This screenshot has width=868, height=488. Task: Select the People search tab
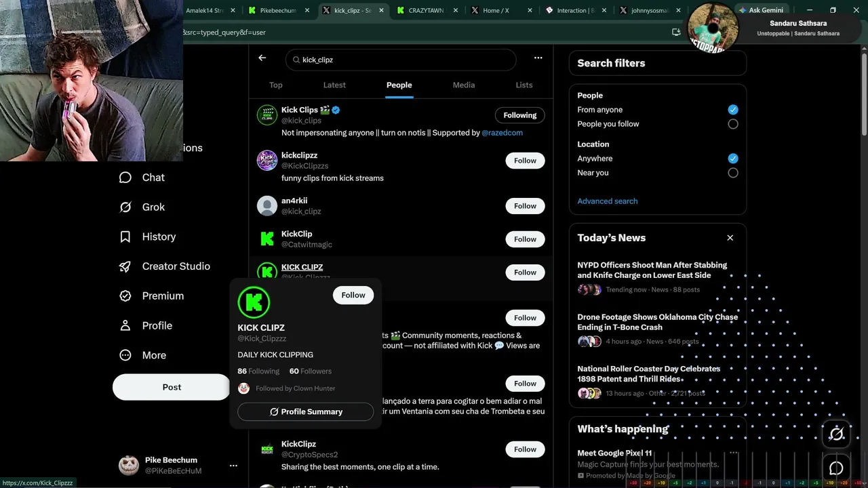(x=399, y=85)
